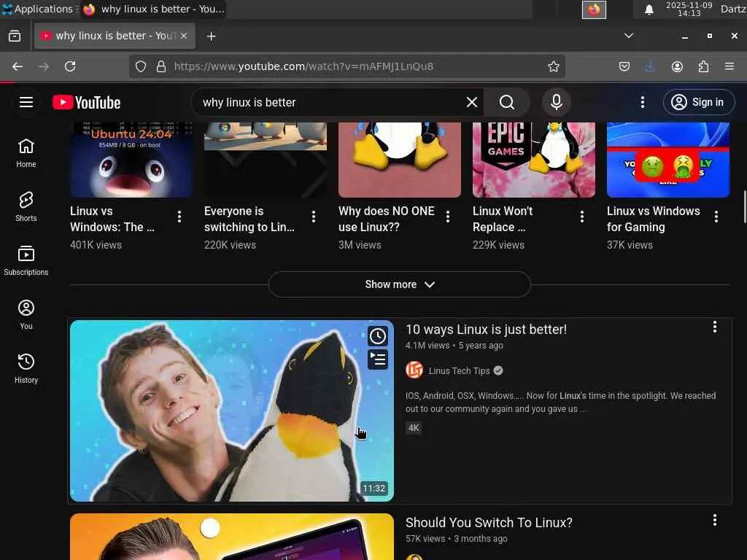
Task: Open Firefox extensions puzzle icon
Action: coord(703,66)
